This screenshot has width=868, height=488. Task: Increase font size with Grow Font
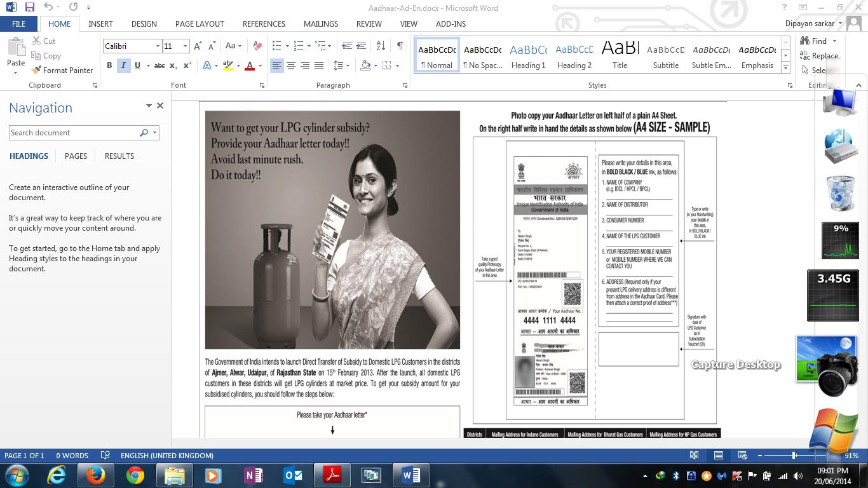tap(198, 46)
